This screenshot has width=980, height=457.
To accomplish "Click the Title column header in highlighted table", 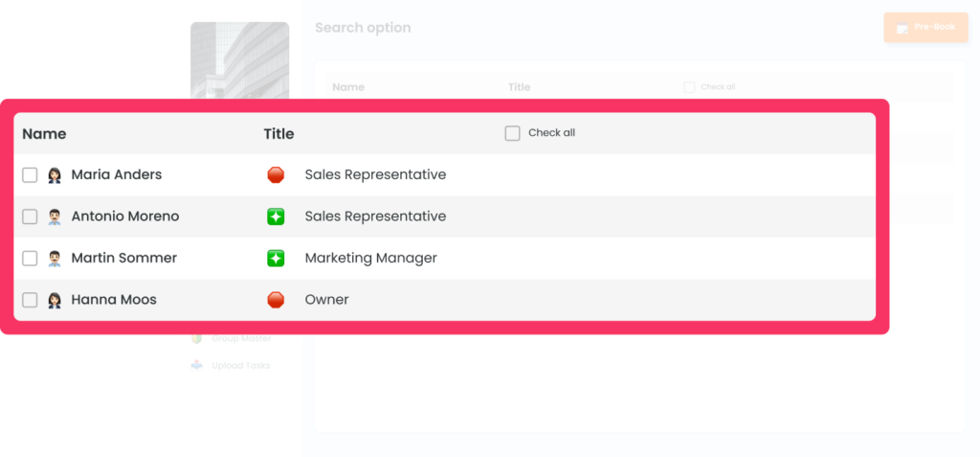I will pos(278,134).
